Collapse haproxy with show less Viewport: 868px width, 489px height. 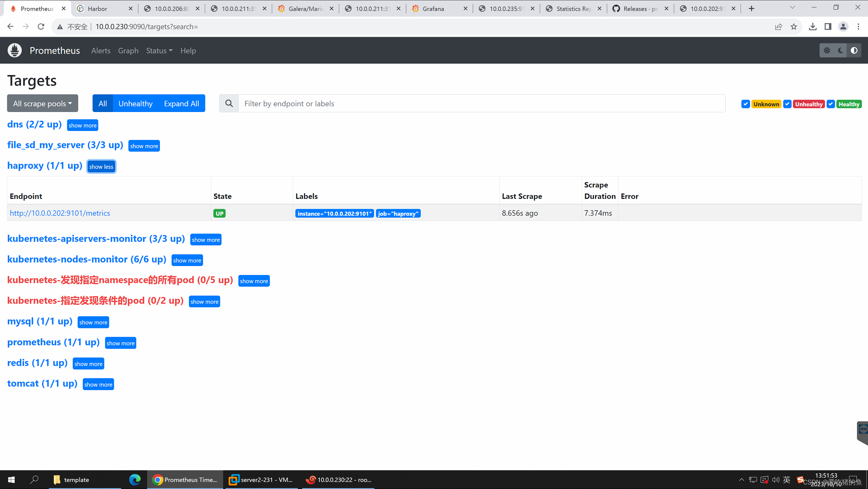[101, 167]
